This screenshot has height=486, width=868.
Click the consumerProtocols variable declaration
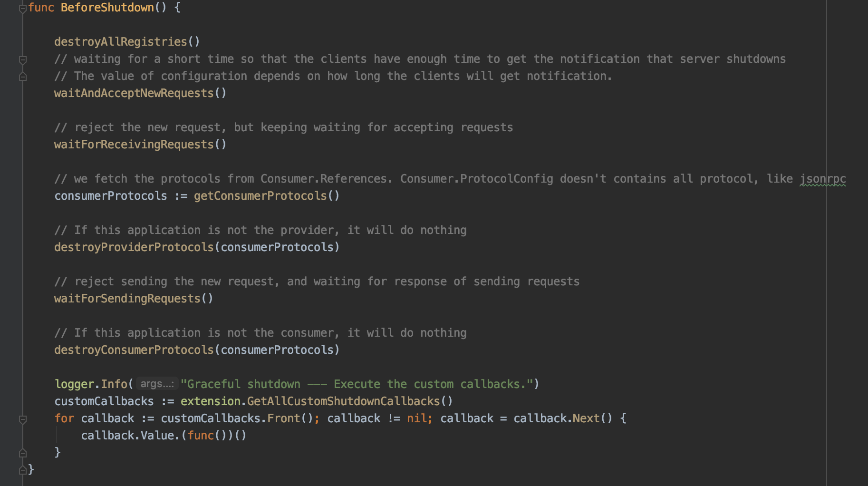(111, 196)
